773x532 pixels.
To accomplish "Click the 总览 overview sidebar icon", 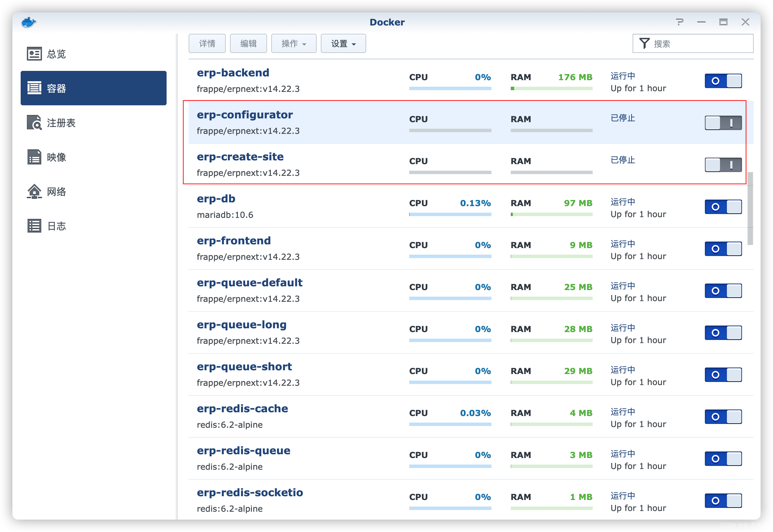I will (34, 54).
